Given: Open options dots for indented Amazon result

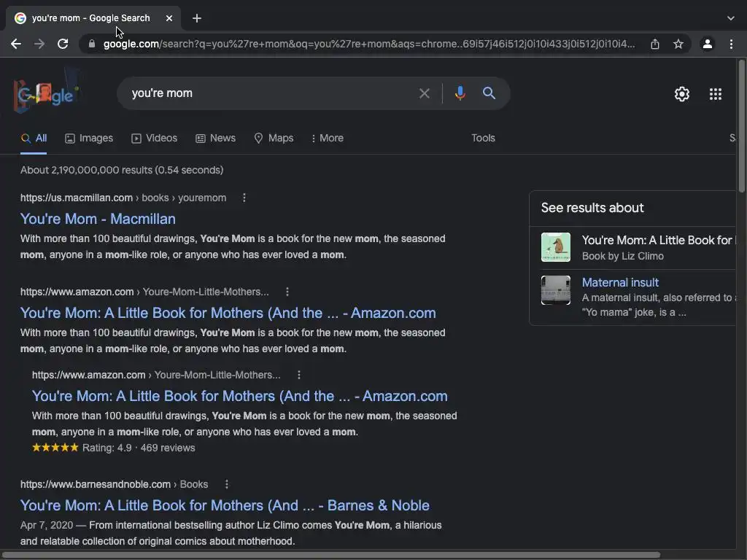Looking at the screenshot, I should click(298, 375).
